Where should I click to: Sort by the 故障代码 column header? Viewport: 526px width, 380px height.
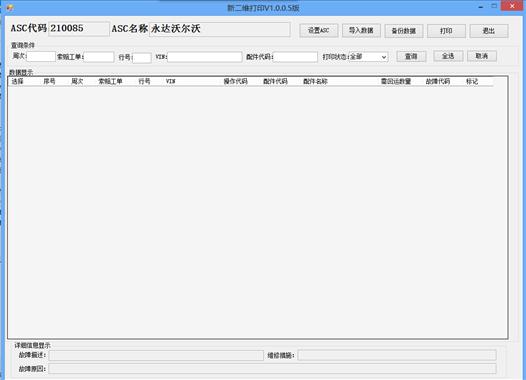[438, 81]
